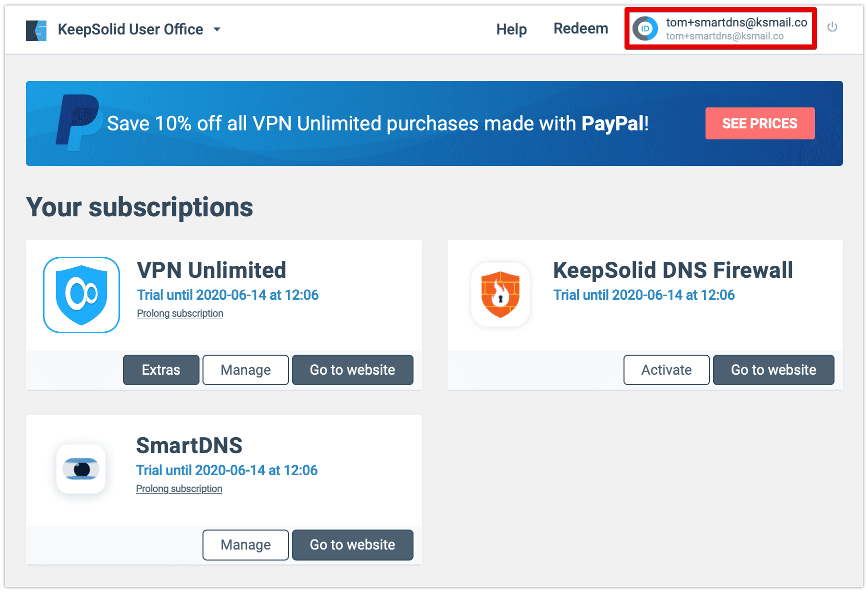Click Prolong subscription under SmartDNS

coord(179,489)
